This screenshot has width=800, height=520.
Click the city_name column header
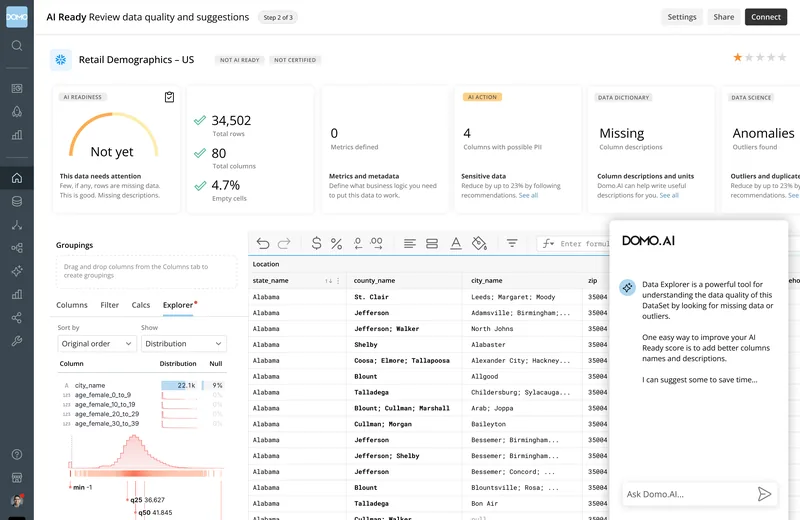pos(486,281)
